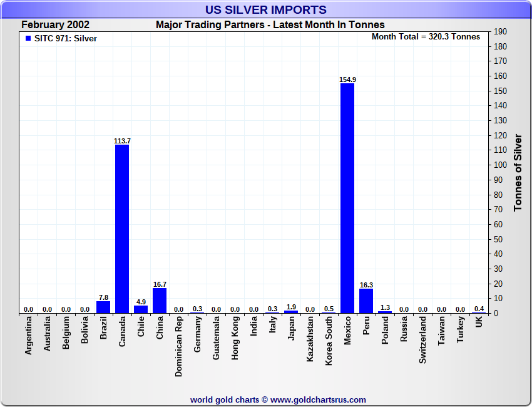This screenshot has height=407, width=532.
Task: Click the 154.9 value label above Mexico
Action: pos(347,80)
